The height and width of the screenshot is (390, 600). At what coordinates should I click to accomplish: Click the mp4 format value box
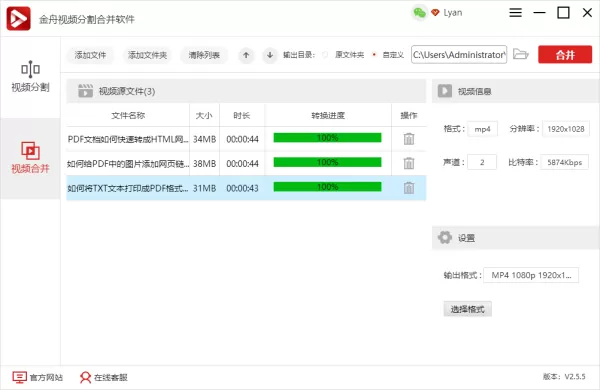coord(482,129)
